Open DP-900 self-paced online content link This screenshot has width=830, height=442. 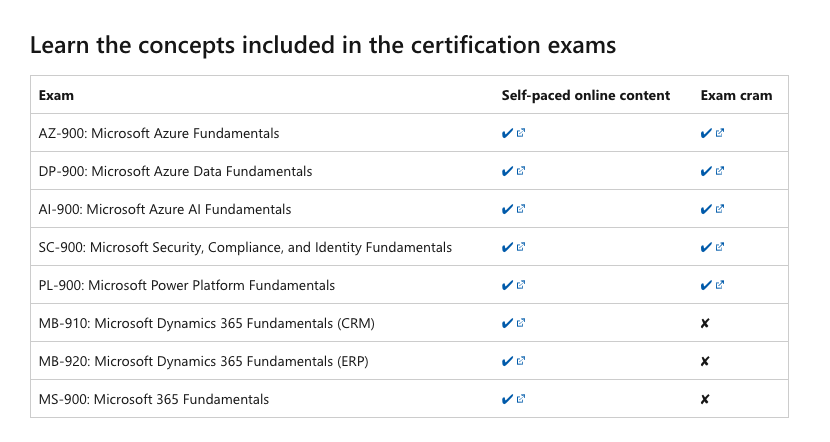[513, 171]
